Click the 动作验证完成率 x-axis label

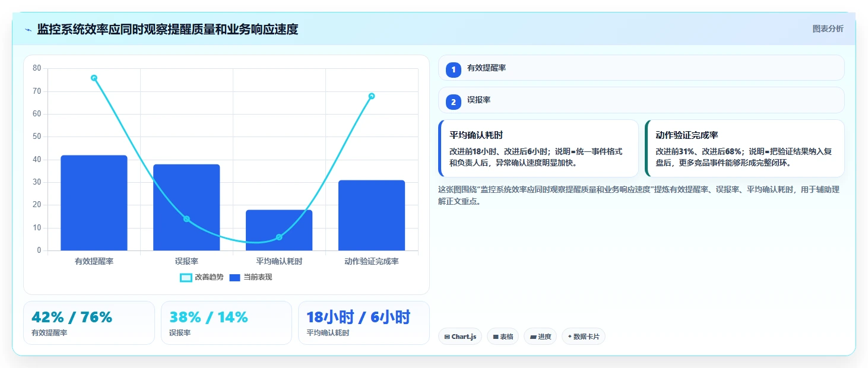pyautogui.click(x=372, y=261)
